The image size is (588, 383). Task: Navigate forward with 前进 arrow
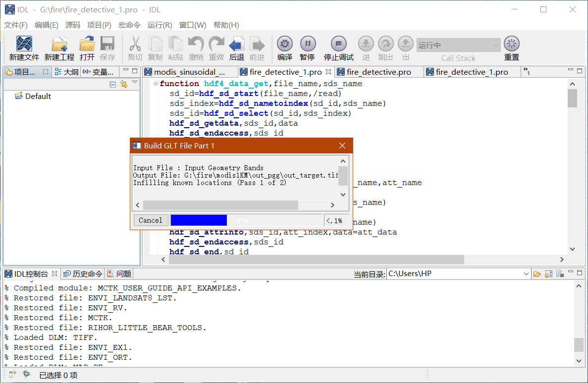point(257,48)
